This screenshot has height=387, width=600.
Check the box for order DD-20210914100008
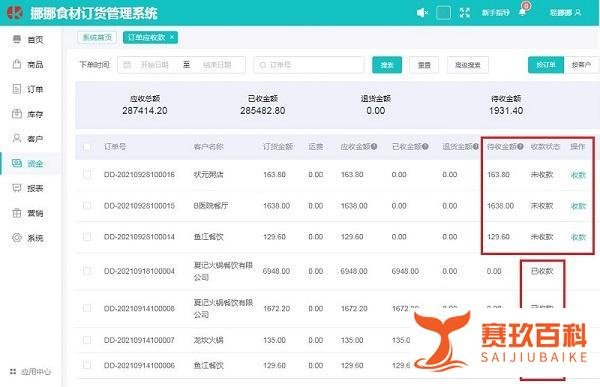click(x=87, y=308)
